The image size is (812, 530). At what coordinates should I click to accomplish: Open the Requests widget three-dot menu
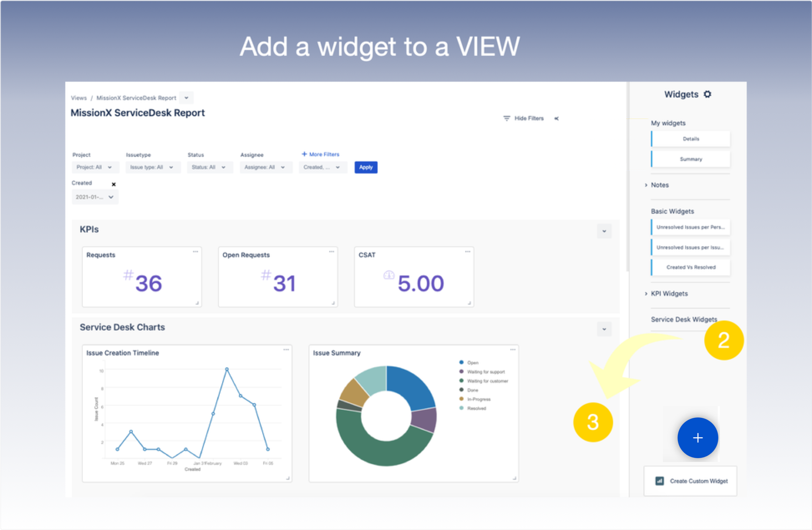(x=195, y=252)
